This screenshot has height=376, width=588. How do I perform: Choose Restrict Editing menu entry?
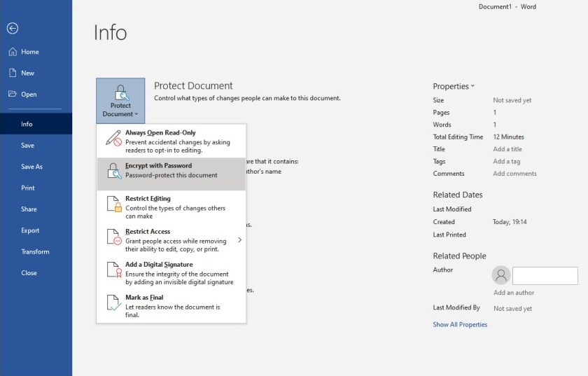coord(171,207)
